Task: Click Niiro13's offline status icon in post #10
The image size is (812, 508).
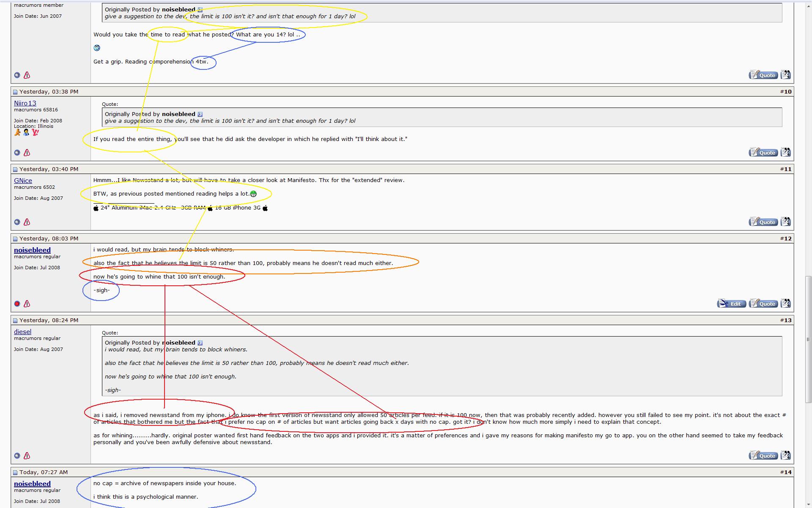Action: (x=17, y=153)
